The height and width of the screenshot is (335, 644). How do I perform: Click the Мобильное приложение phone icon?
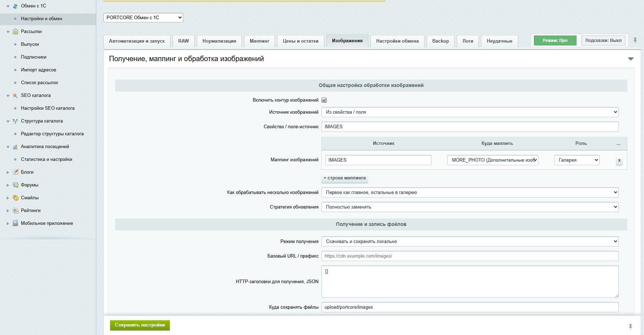click(15, 223)
